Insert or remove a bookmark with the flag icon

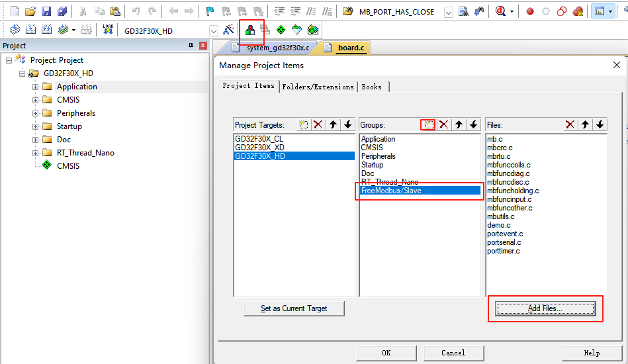tap(210, 11)
